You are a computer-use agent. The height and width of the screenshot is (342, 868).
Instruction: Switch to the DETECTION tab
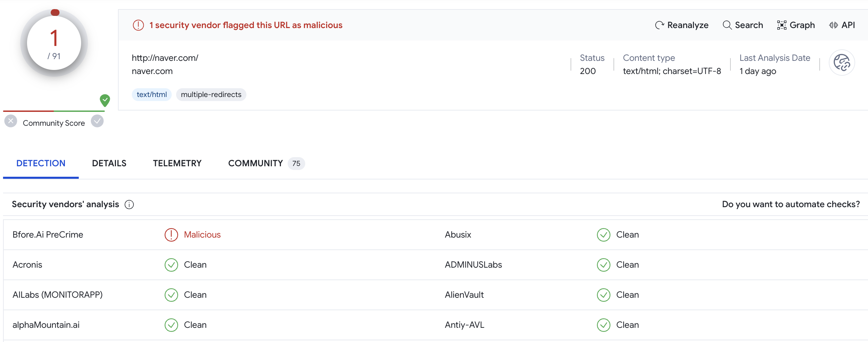tap(41, 164)
